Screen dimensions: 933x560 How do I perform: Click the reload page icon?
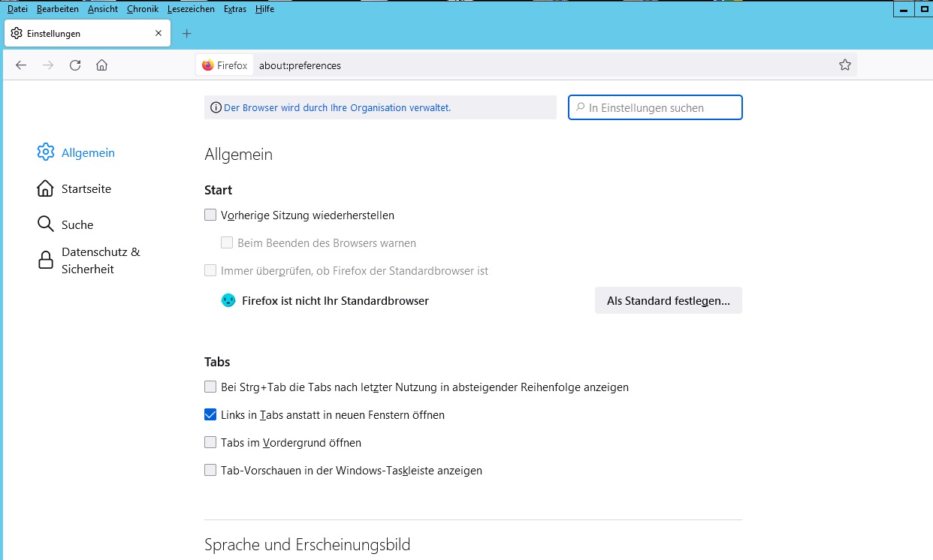75,65
